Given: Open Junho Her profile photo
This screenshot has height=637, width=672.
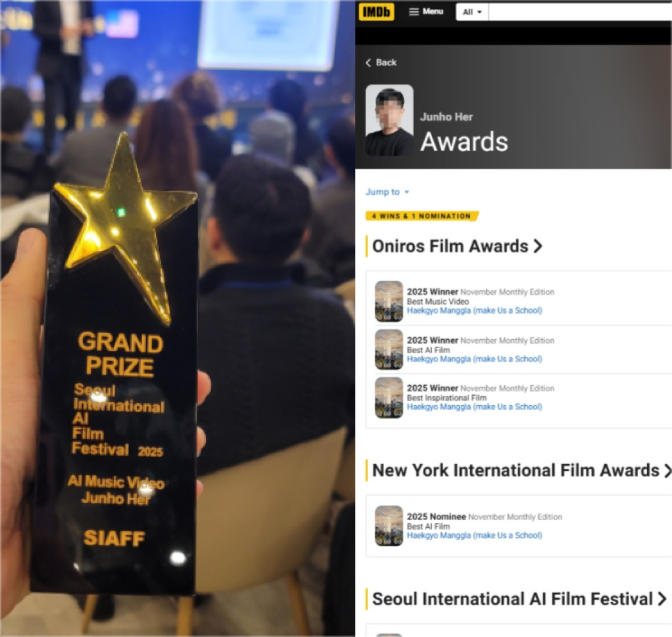Looking at the screenshot, I should click(x=389, y=120).
